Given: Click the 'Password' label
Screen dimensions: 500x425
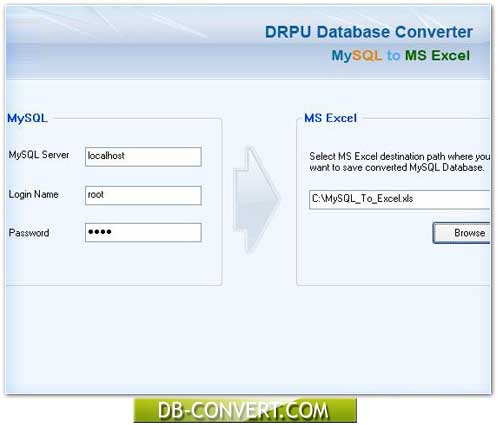Looking at the screenshot, I should coord(29,233).
